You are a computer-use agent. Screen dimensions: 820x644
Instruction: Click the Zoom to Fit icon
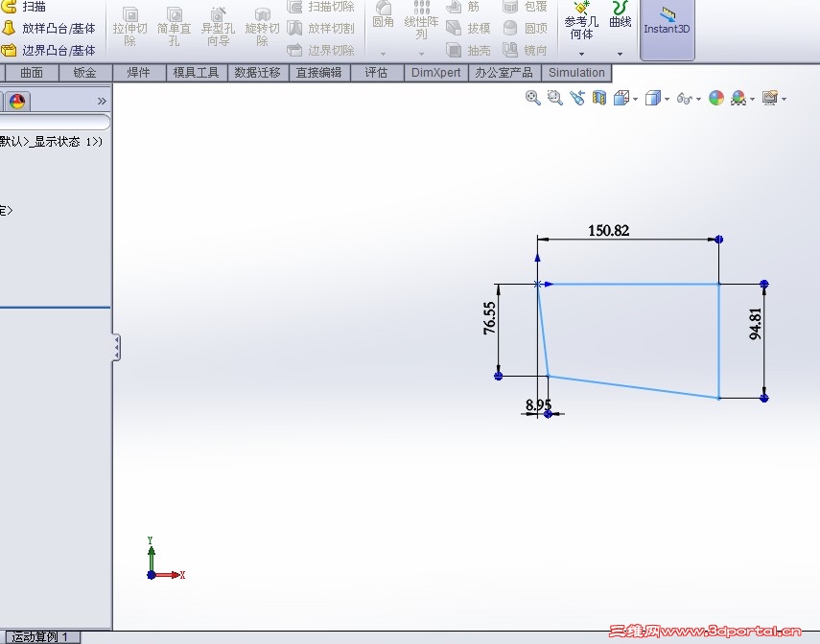coord(532,98)
